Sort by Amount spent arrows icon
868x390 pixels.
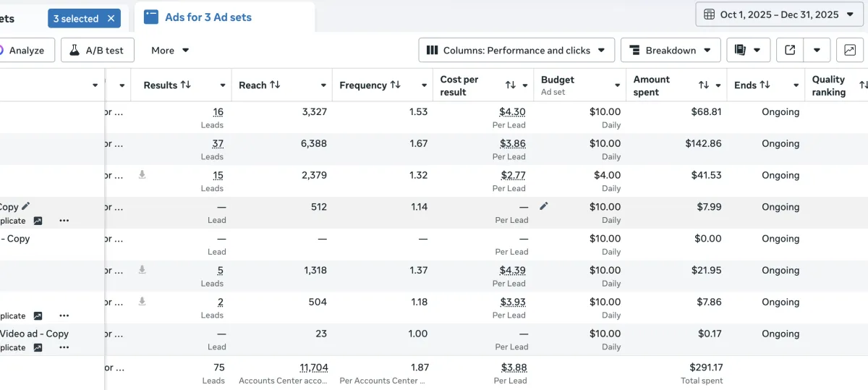703,85
